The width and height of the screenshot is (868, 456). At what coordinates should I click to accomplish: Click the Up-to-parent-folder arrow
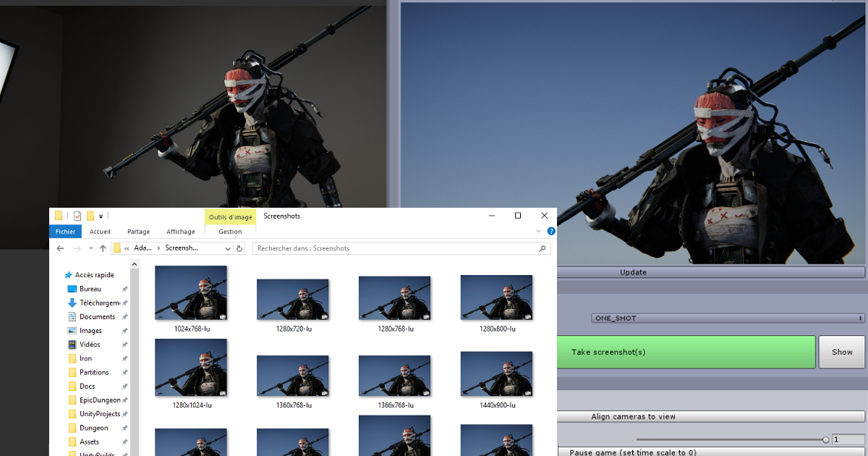click(103, 248)
